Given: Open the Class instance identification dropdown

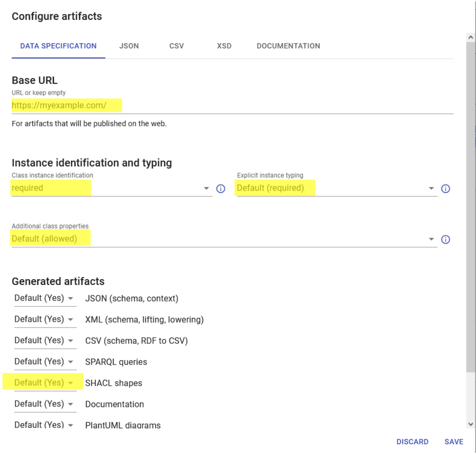Looking at the screenshot, I should click(111, 188).
